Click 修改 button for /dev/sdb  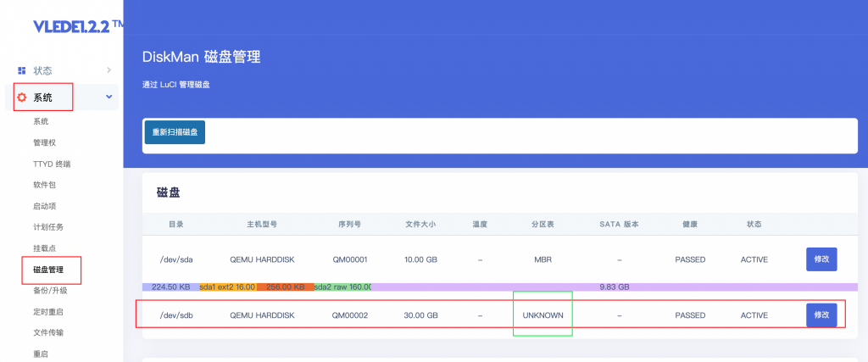coord(821,315)
